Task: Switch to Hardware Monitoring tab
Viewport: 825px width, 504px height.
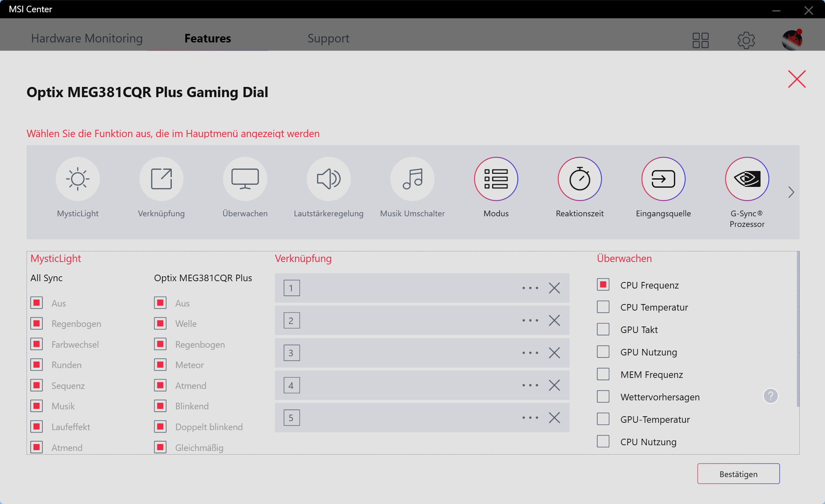Action: click(87, 38)
